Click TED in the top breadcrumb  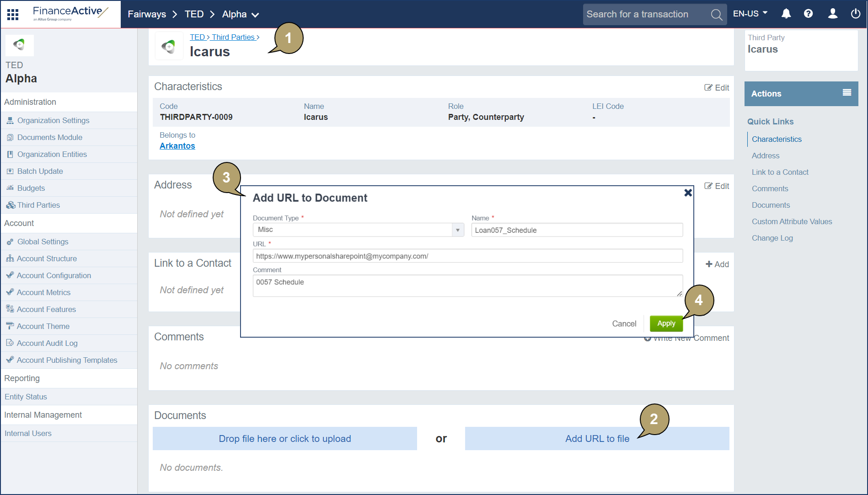(194, 14)
